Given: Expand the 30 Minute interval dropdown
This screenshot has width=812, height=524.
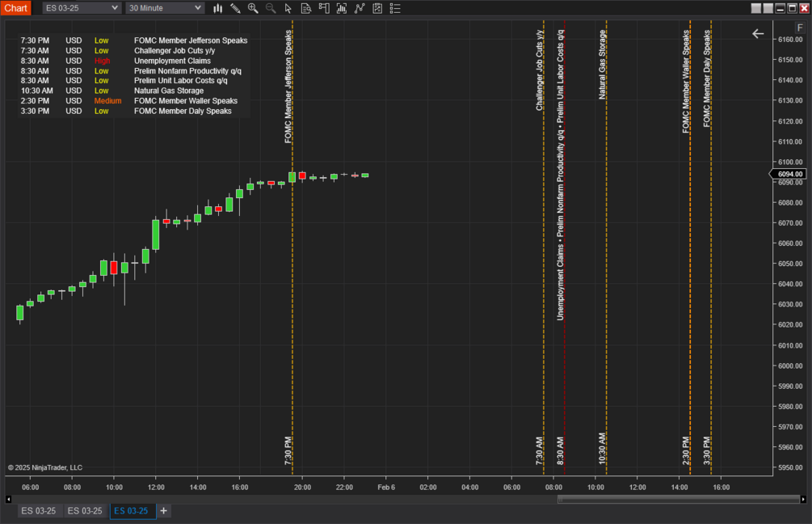Looking at the screenshot, I should [x=165, y=8].
